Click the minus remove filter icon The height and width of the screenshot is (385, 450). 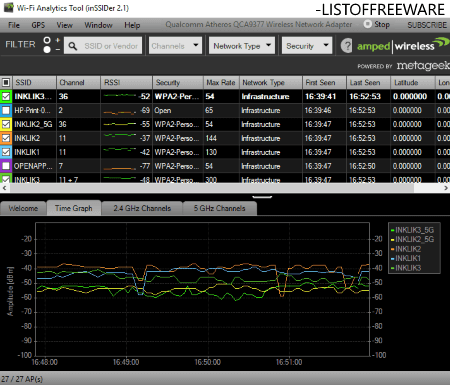(x=58, y=49)
